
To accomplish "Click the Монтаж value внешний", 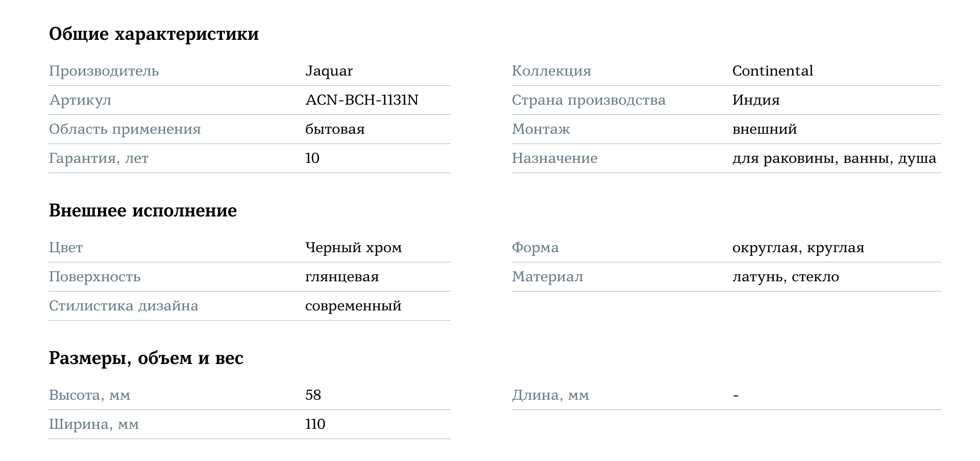I will click(x=764, y=129).
